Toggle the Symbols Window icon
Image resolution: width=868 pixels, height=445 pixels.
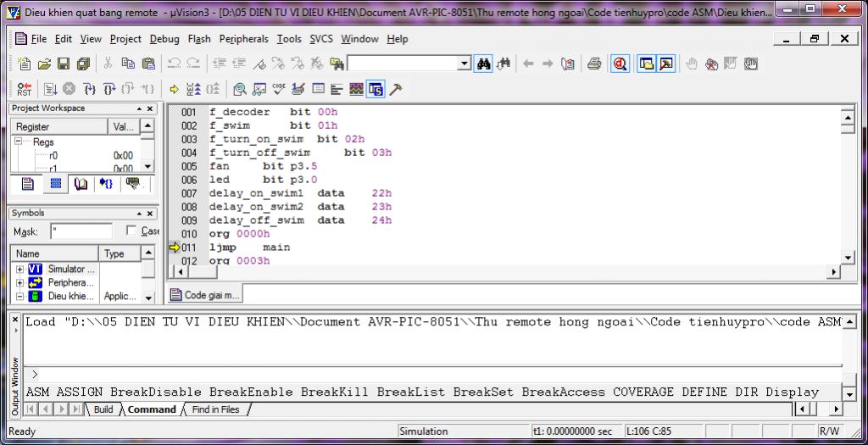click(x=376, y=89)
